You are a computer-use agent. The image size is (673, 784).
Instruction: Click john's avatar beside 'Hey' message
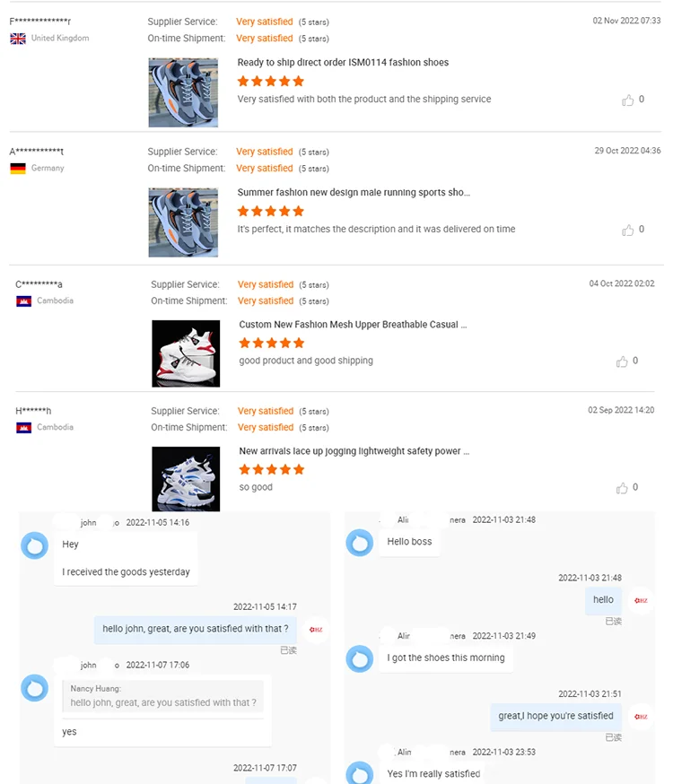point(34,545)
